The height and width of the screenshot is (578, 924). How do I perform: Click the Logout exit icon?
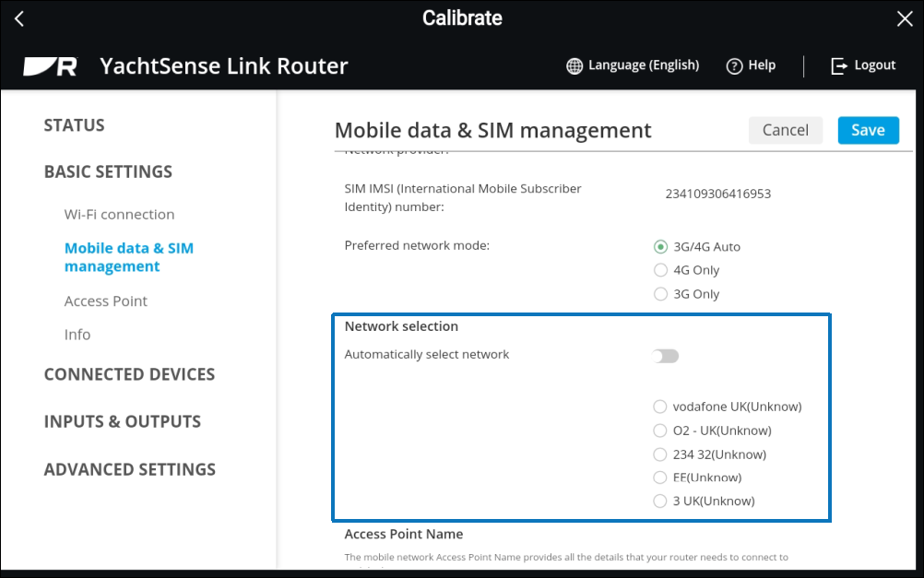839,66
